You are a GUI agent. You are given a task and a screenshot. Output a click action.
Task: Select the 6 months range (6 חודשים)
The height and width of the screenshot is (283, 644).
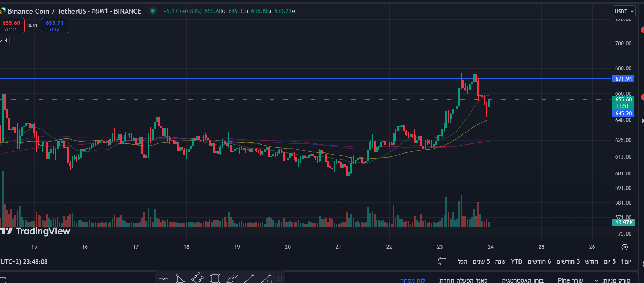click(x=539, y=261)
